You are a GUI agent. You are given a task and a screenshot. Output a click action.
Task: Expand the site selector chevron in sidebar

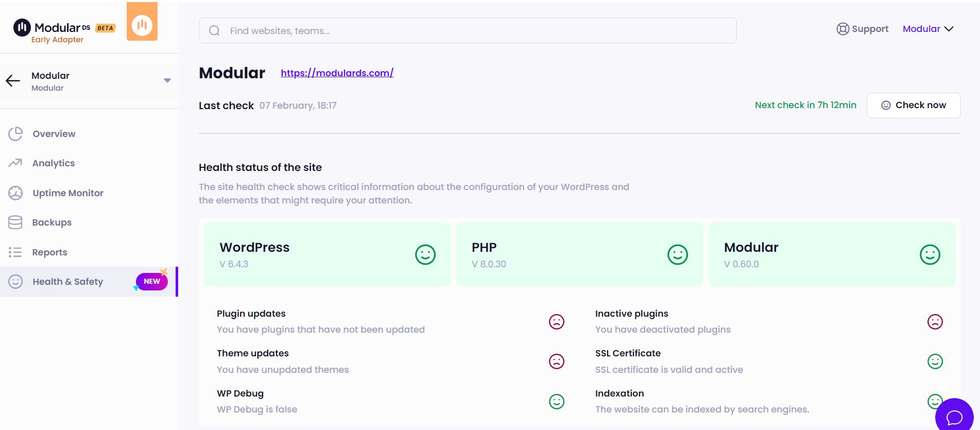[167, 80]
